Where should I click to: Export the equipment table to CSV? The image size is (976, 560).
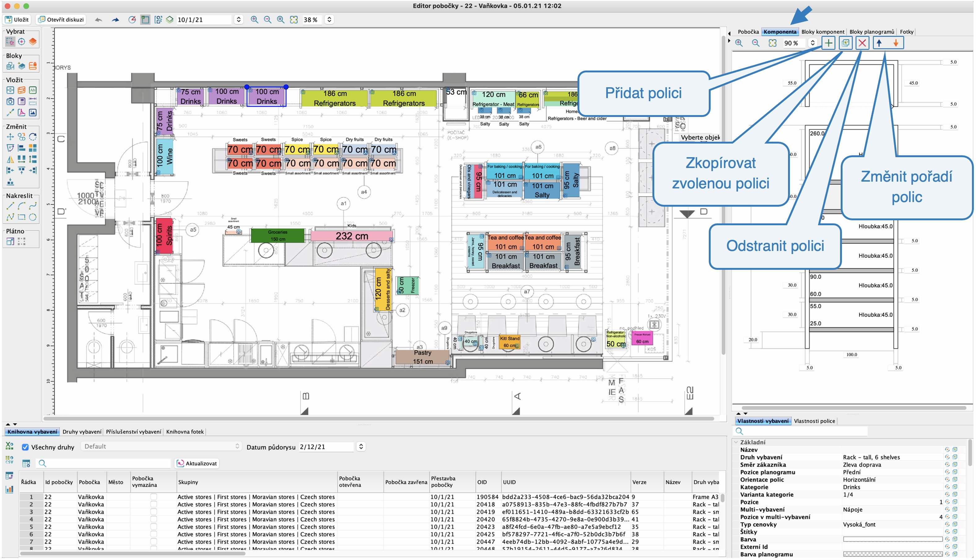coord(9,460)
